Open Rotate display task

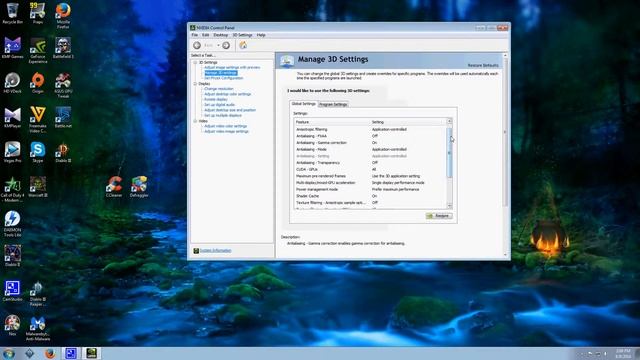coord(216,99)
